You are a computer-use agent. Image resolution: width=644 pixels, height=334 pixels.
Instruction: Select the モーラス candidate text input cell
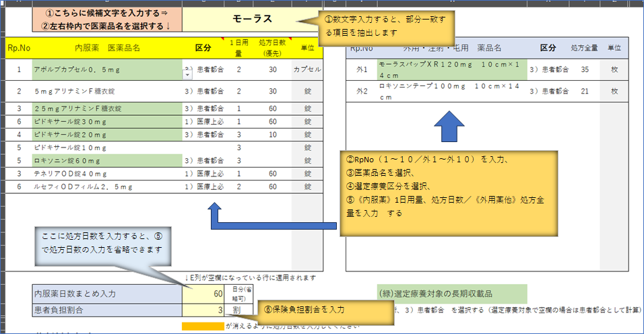pyautogui.click(x=252, y=19)
